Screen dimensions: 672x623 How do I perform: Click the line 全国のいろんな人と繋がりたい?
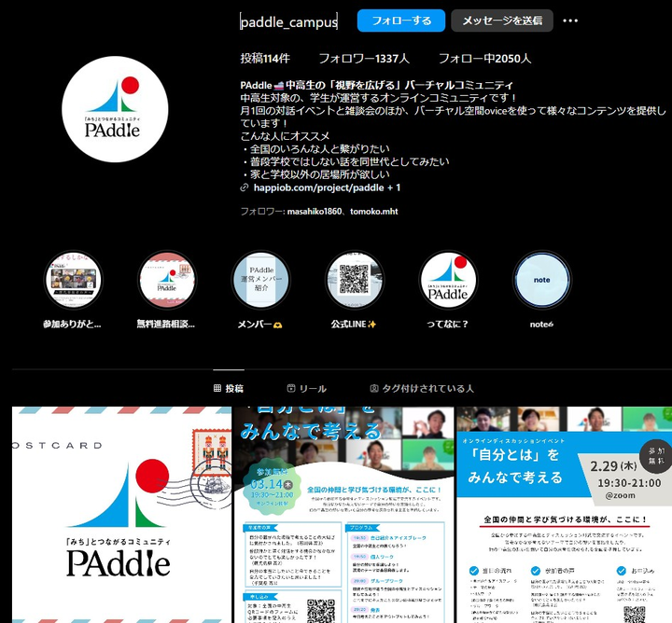[x=320, y=149]
